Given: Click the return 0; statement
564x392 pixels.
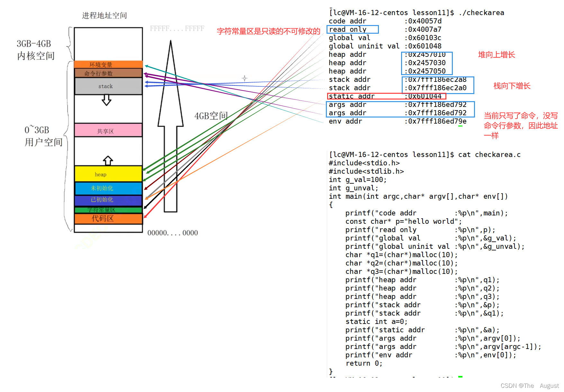Looking at the screenshot, I should click(x=364, y=363).
